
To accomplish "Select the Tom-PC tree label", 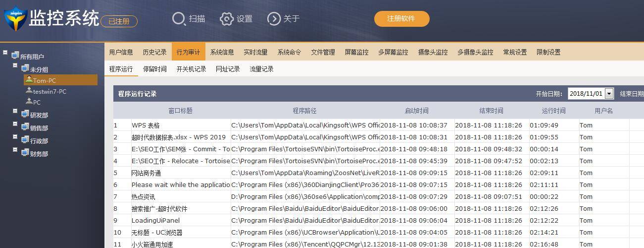I will coord(45,80).
